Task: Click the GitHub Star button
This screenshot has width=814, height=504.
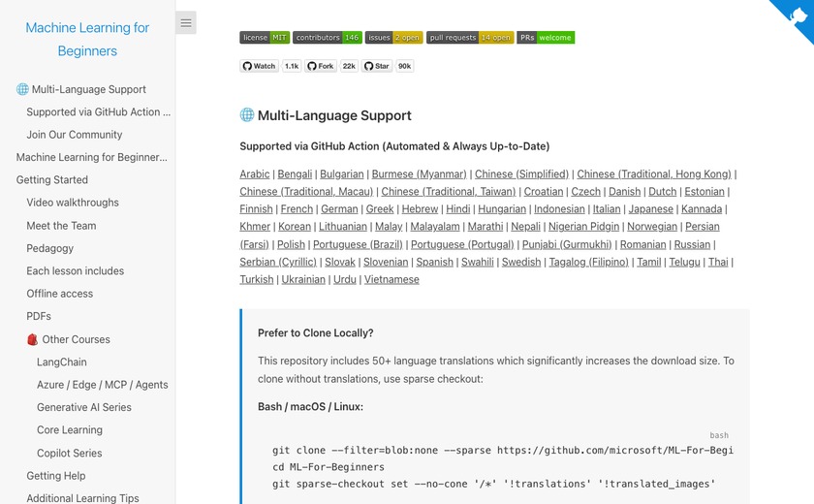Action: [x=376, y=66]
